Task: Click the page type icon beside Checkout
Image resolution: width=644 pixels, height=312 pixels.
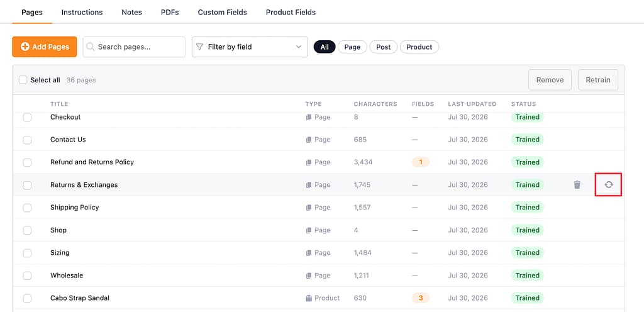Action: (309, 117)
